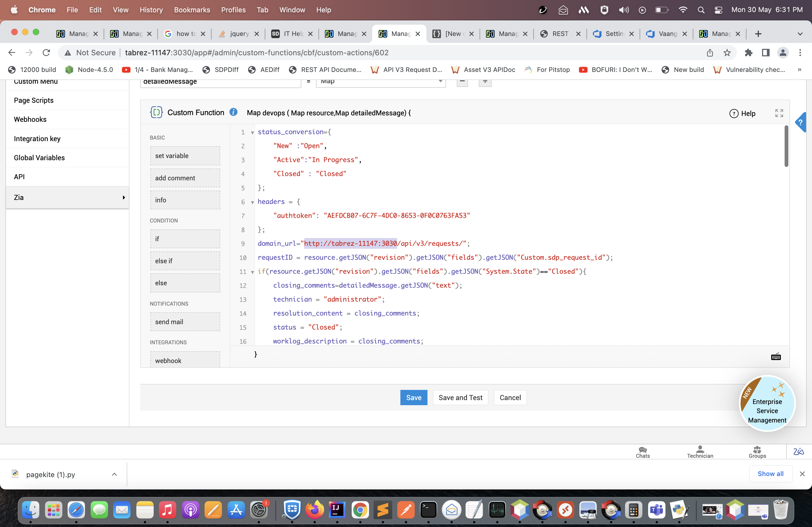
Task: Open Chats in the bottom bar
Action: [643, 452]
